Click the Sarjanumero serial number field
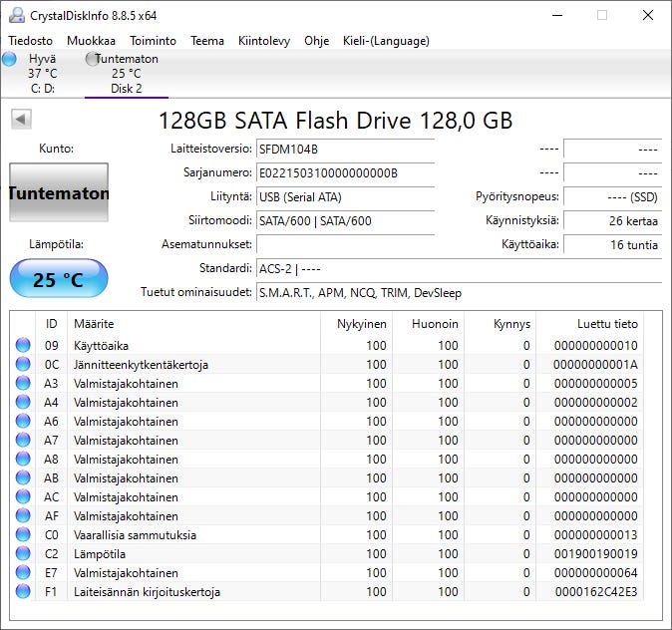The width and height of the screenshot is (672, 630). (x=345, y=172)
